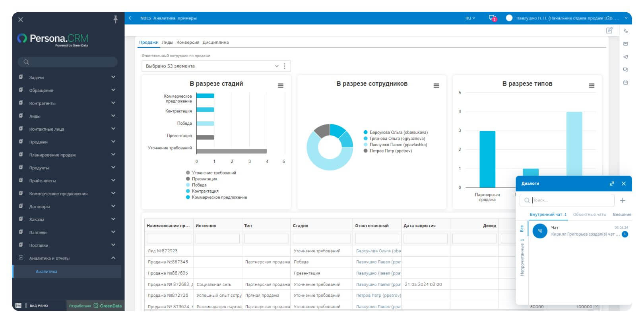The width and height of the screenshot is (644, 323).
Task: Close the Диалоги panel
Action: (623, 184)
